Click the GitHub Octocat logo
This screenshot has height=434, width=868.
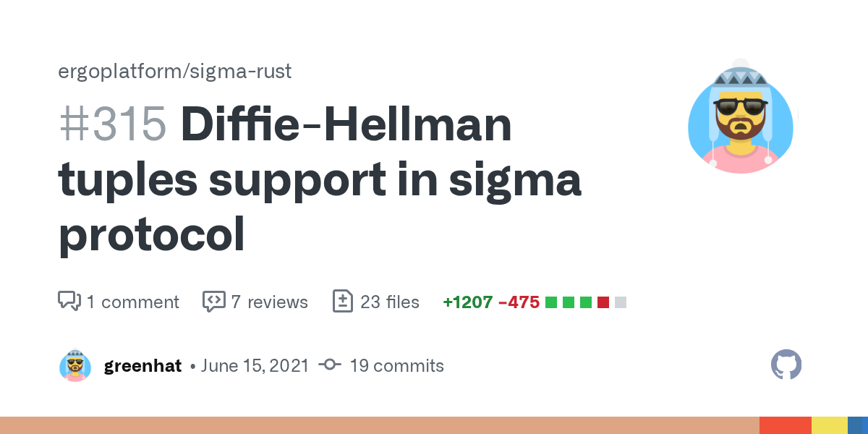(786, 365)
